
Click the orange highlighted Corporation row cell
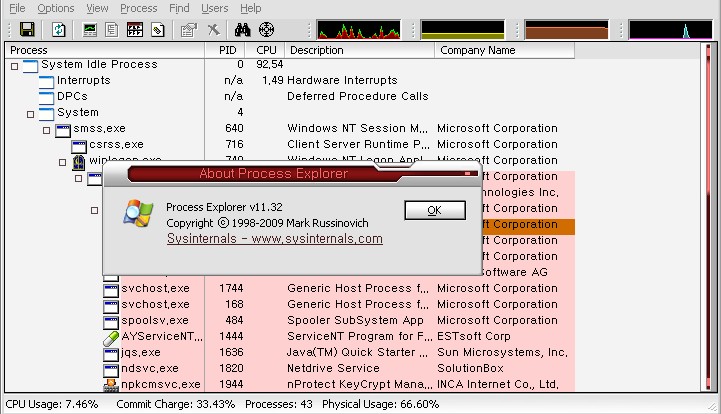pyautogui.click(x=527, y=225)
